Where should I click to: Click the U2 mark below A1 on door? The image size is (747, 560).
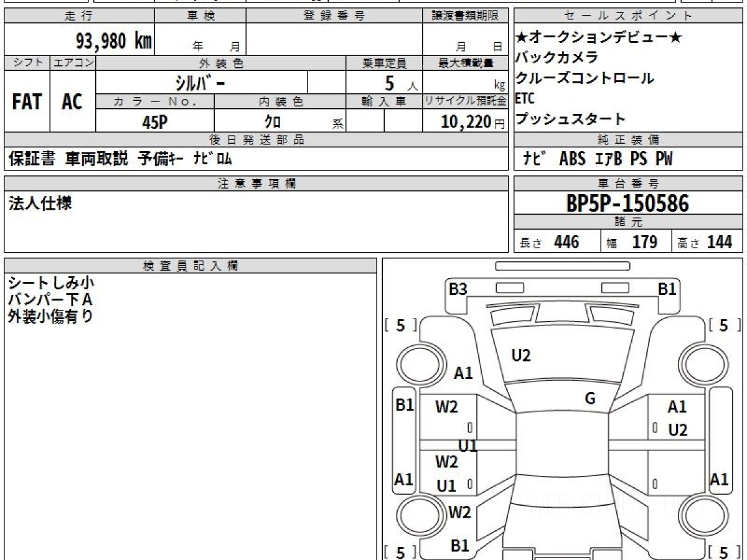point(678,429)
